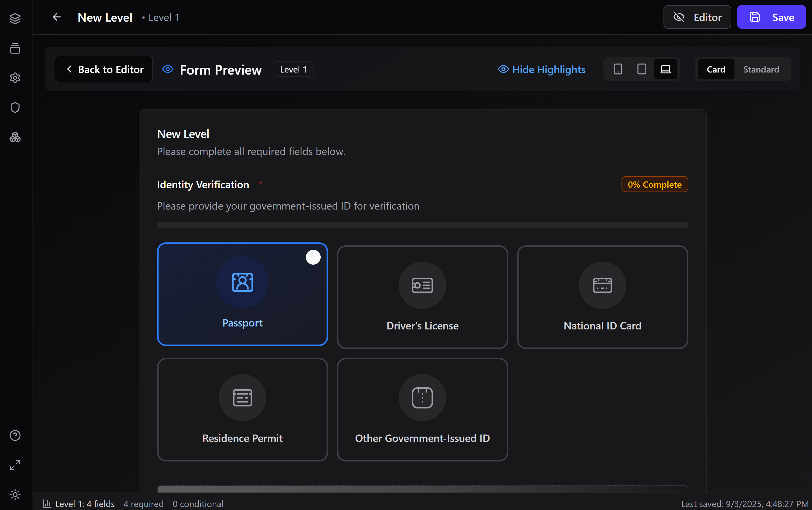Open Settings from the sidebar gear icon

point(15,78)
